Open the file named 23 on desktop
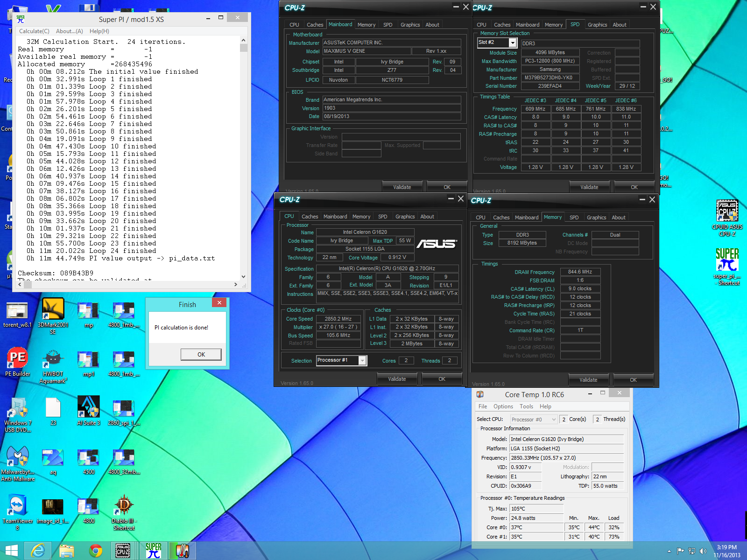This screenshot has width=747, height=560. coord(53,411)
